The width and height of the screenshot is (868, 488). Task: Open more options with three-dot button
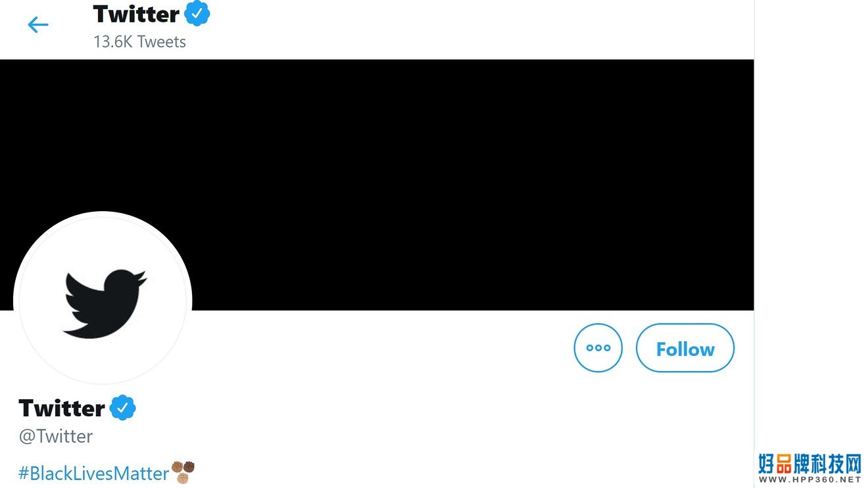(598, 348)
